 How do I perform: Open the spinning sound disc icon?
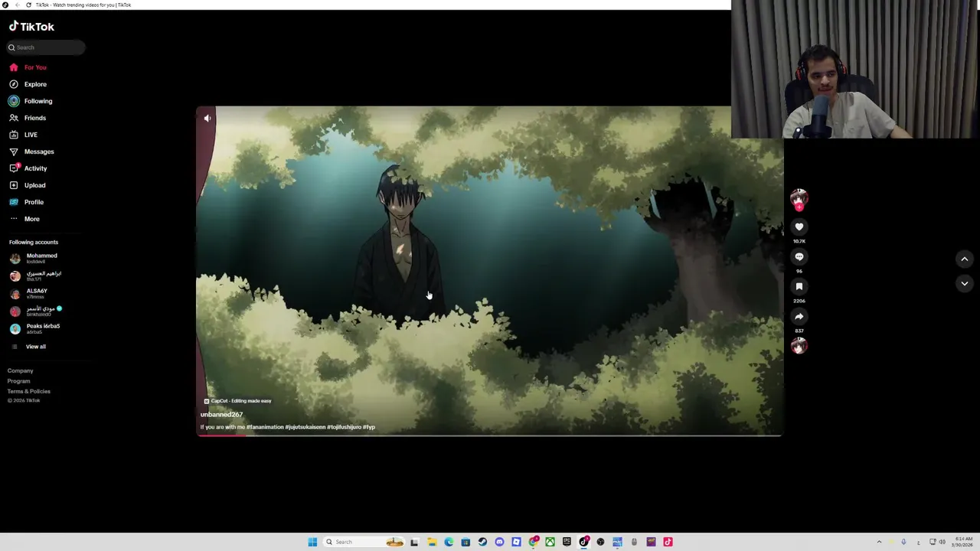pos(799,346)
